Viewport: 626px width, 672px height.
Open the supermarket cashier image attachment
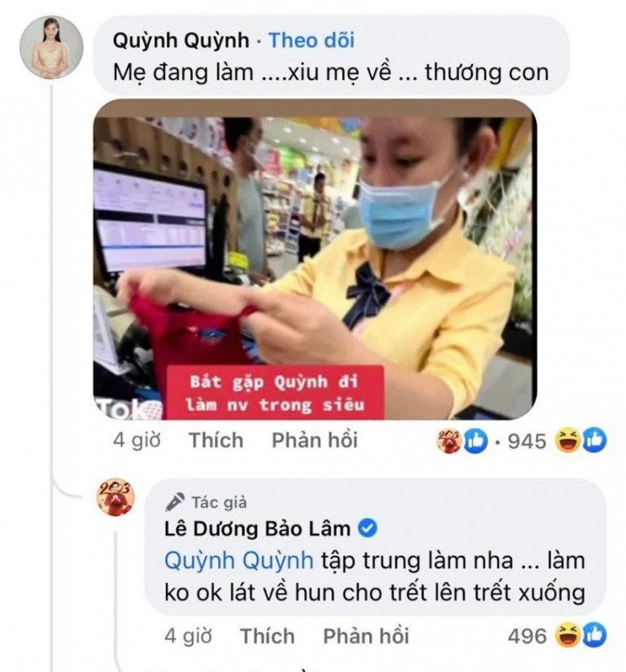tap(315, 259)
